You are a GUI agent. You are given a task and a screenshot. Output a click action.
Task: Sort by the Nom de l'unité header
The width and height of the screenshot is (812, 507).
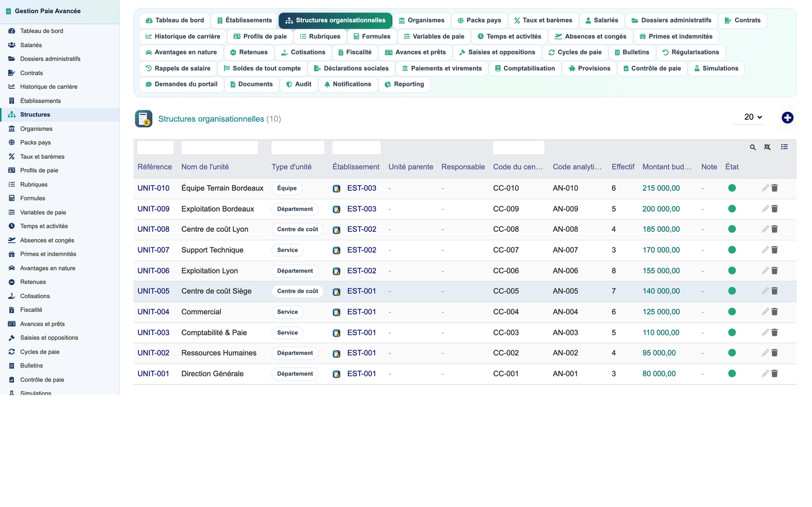(x=205, y=167)
